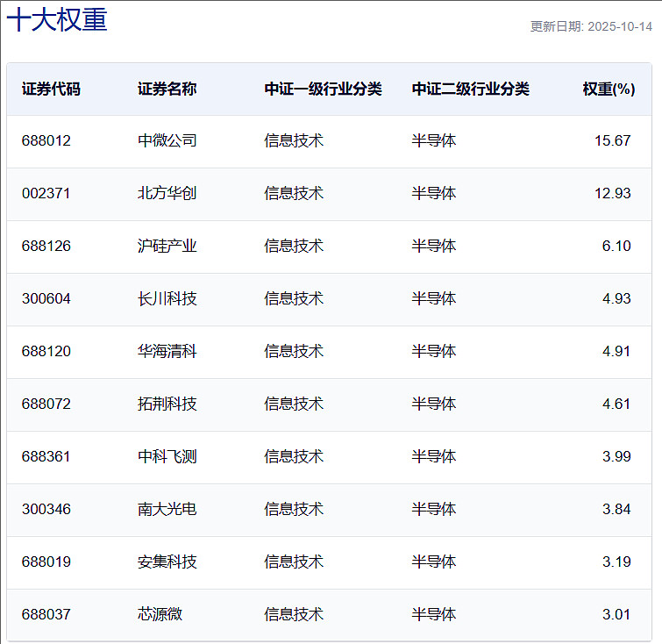Click 信息技术 in the 北方华创 row
Screen dimensions: 662x644
294,194
